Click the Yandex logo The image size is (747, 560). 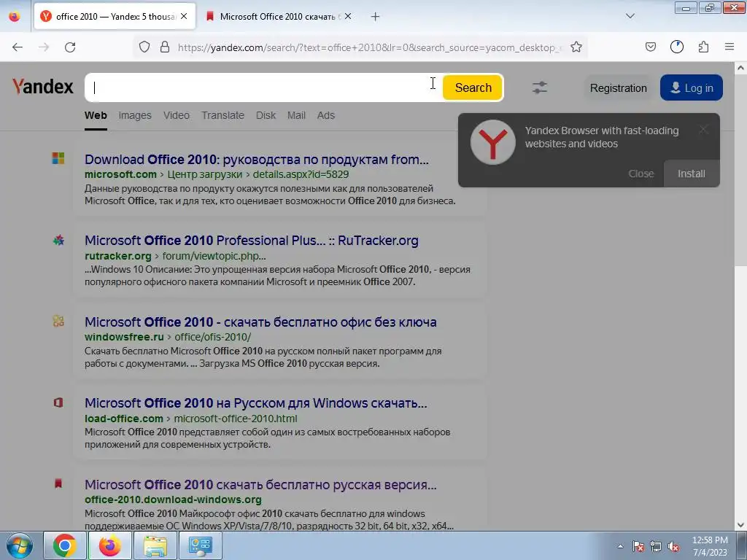pyautogui.click(x=43, y=87)
